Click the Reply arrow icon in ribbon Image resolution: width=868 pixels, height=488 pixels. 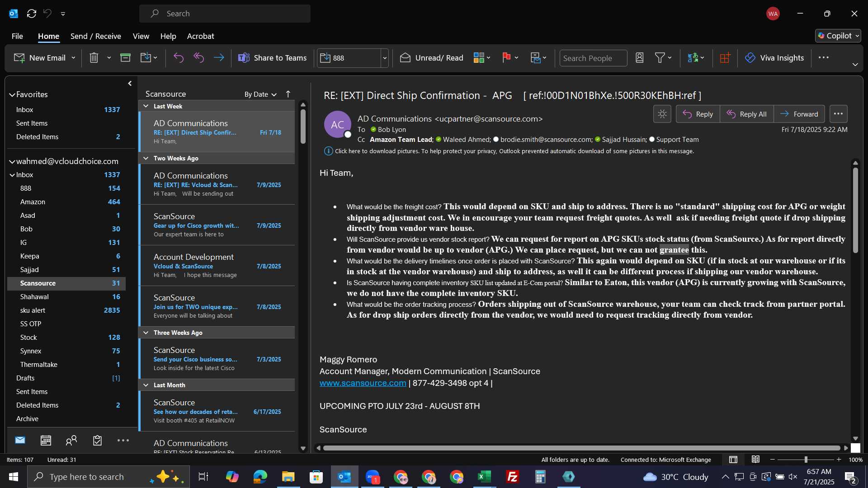(179, 58)
